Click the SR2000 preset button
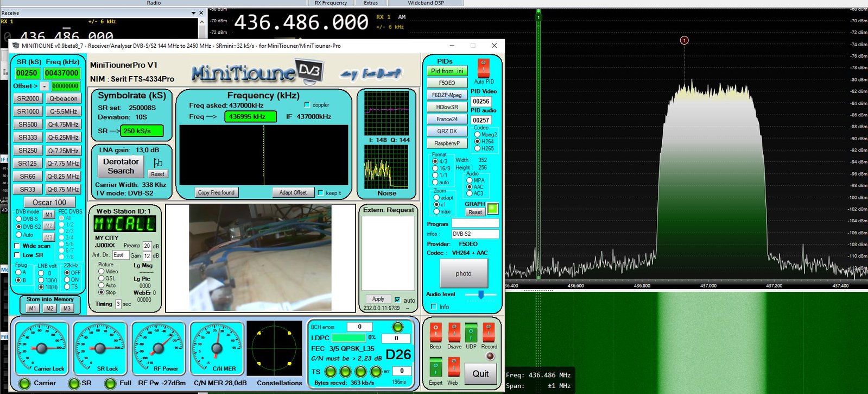This screenshot has width=868, height=394. (x=28, y=98)
